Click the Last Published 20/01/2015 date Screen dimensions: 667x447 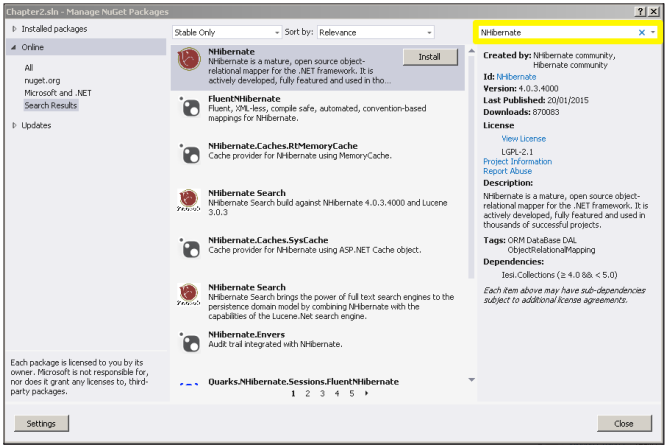point(568,100)
